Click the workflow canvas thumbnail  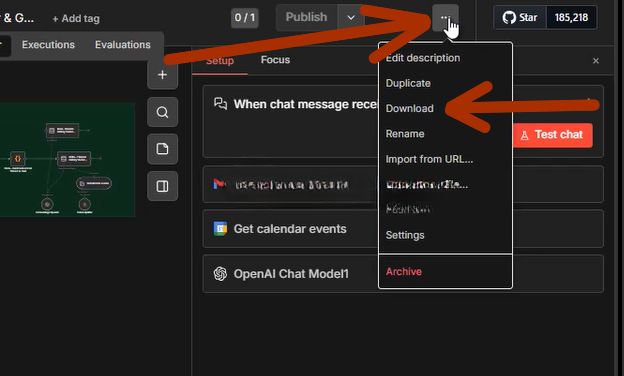pos(68,159)
